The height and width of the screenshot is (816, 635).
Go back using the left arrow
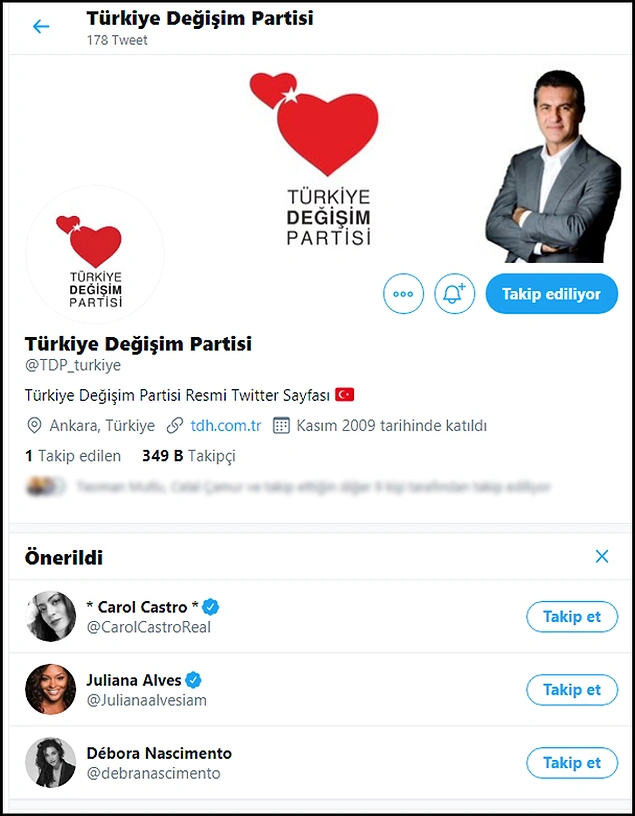(x=41, y=27)
